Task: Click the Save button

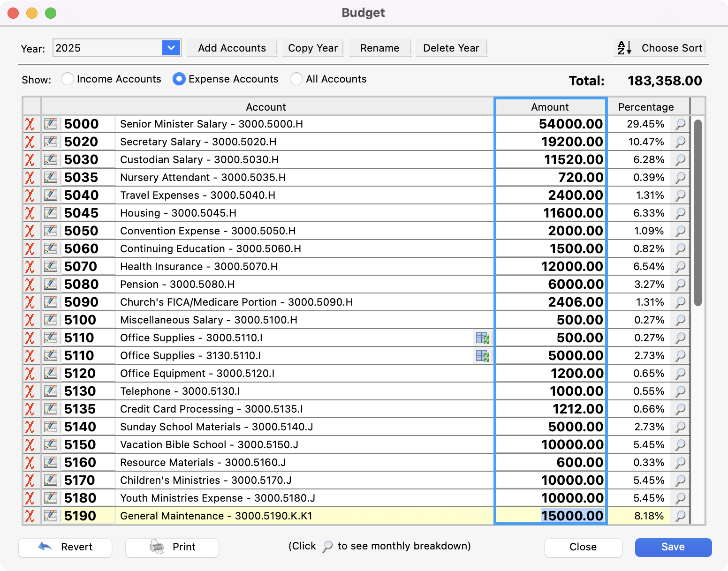Action: (x=673, y=547)
